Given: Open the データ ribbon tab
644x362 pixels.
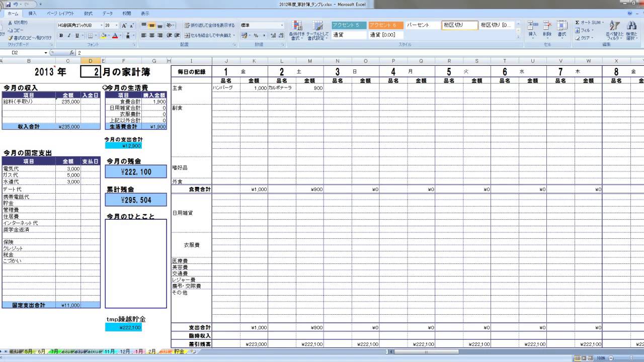Looking at the screenshot, I should 108,14.
